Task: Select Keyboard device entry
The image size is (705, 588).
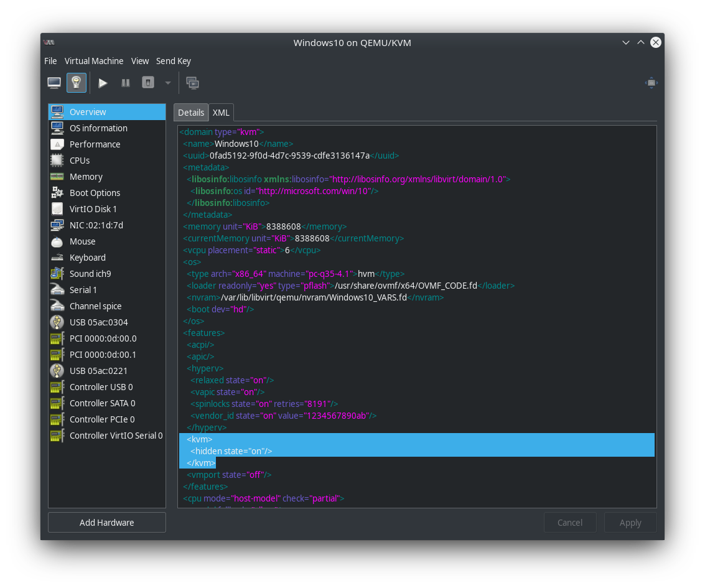Action: point(107,258)
